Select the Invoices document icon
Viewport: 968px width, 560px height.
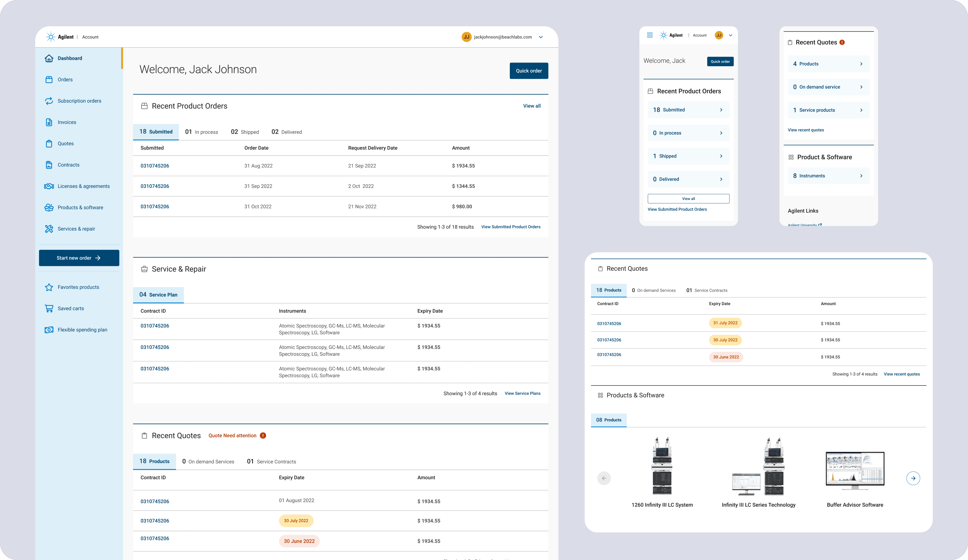pyautogui.click(x=49, y=122)
